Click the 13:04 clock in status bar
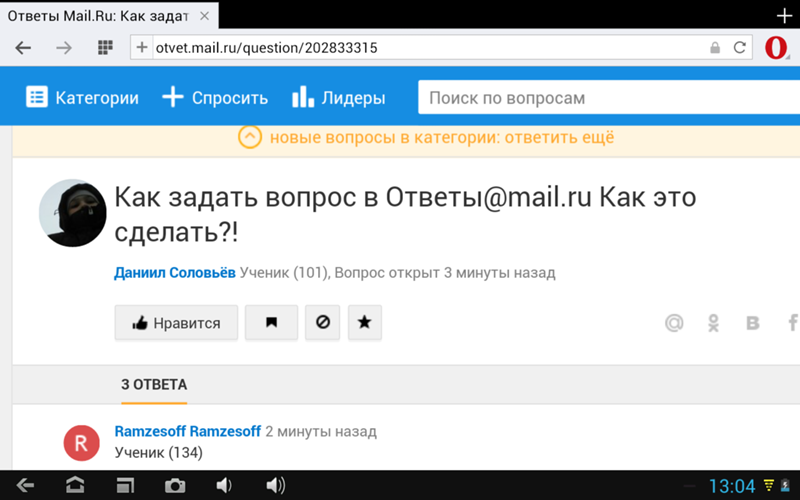Screen dimensions: 800x500 (732, 486)
